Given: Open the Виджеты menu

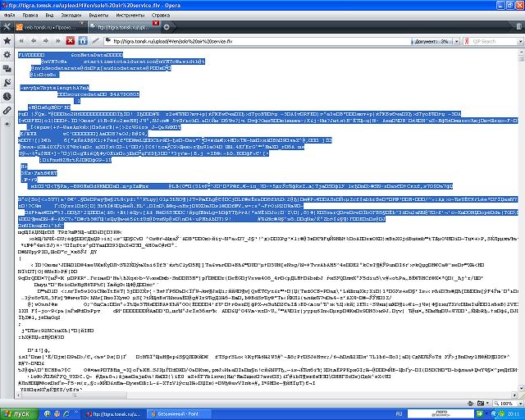Looking at the screenshot, I should coord(98,15).
